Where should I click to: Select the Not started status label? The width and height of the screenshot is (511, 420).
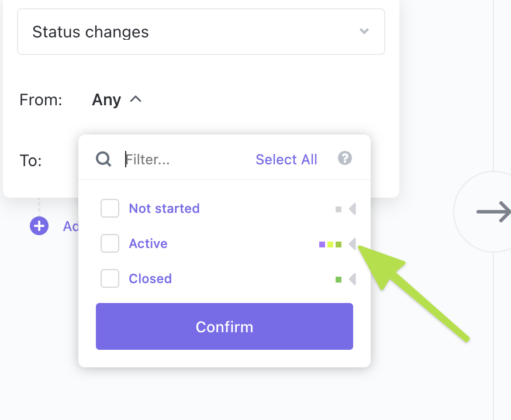click(164, 208)
